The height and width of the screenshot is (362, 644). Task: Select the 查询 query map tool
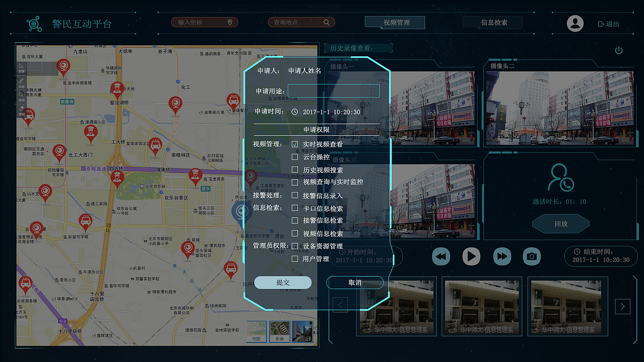tap(21, 97)
